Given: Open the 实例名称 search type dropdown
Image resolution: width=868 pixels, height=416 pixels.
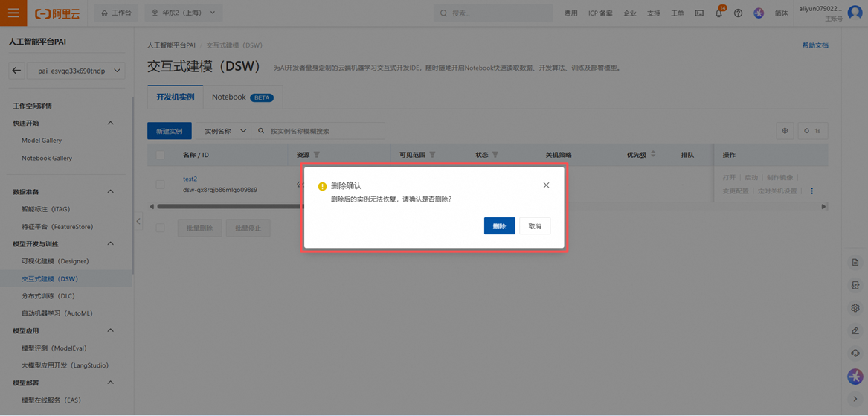Looking at the screenshot, I should pyautogui.click(x=224, y=131).
